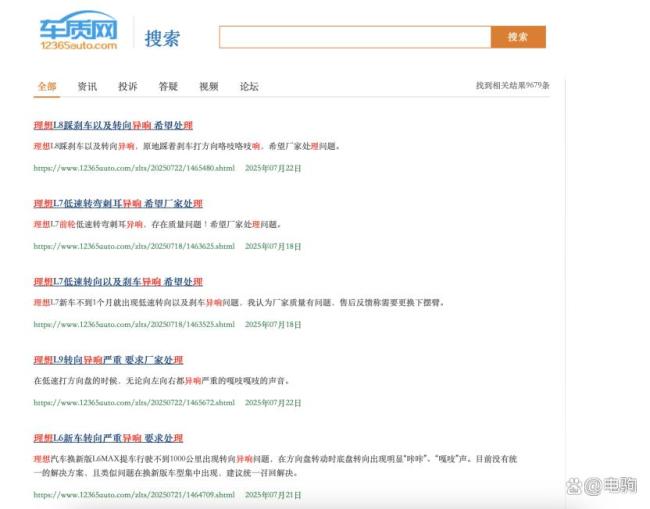Click the URL ending 1464709.shtml
The width and height of the screenshot is (650, 509).
[x=134, y=494]
